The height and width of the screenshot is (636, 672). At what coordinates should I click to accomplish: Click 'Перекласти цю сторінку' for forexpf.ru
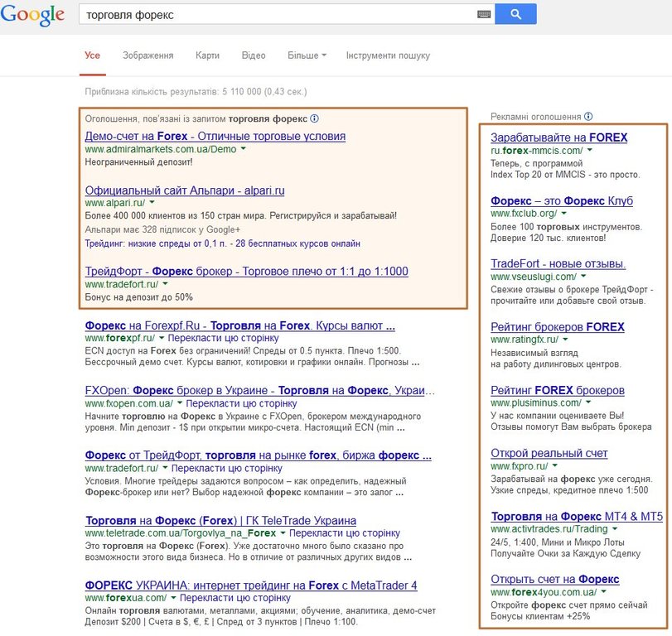[223, 338]
